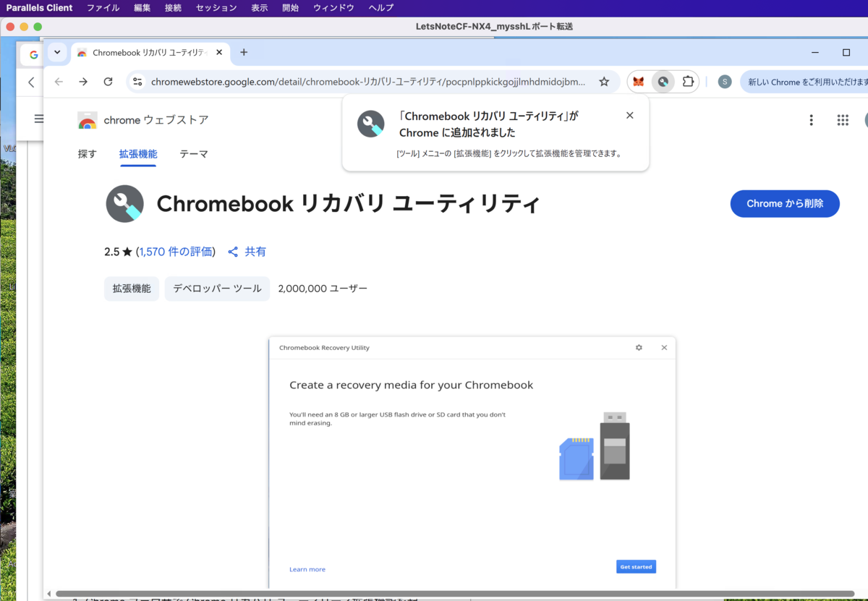Viewport: 868px width, 601px height.
Task: Click the horizontal scrollbar at the bottom
Action: coord(455,594)
